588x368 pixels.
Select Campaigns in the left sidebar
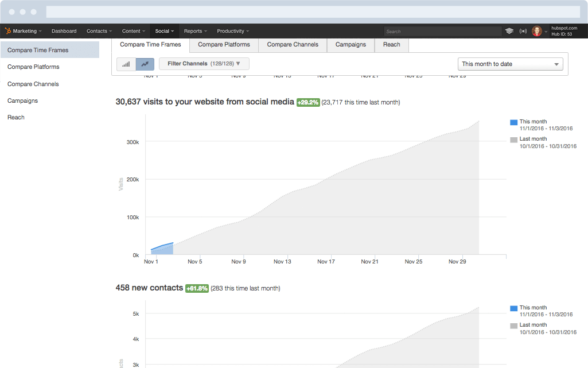click(x=22, y=100)
